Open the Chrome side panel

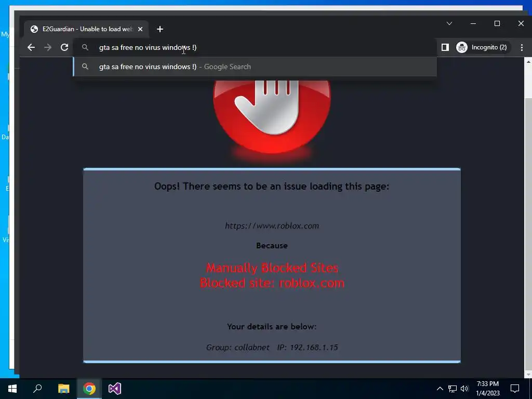point(445,47)
